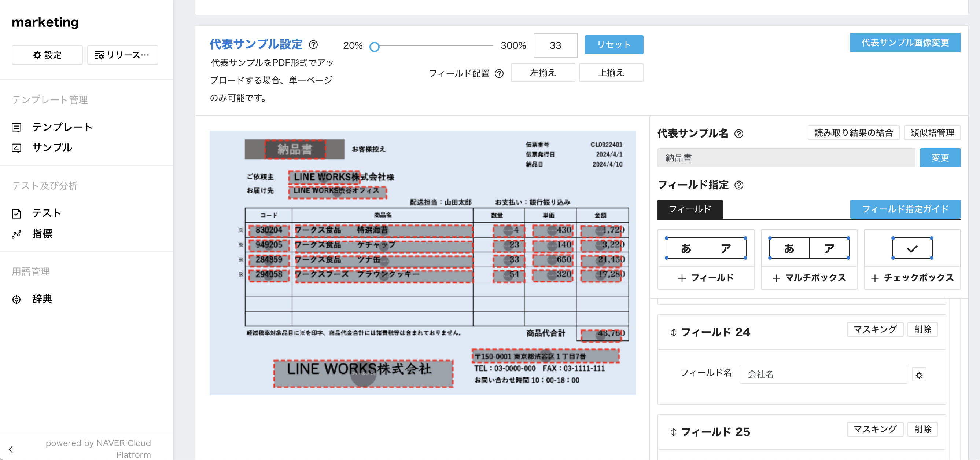Add a new マルチボックス field

tap(809, 278)
